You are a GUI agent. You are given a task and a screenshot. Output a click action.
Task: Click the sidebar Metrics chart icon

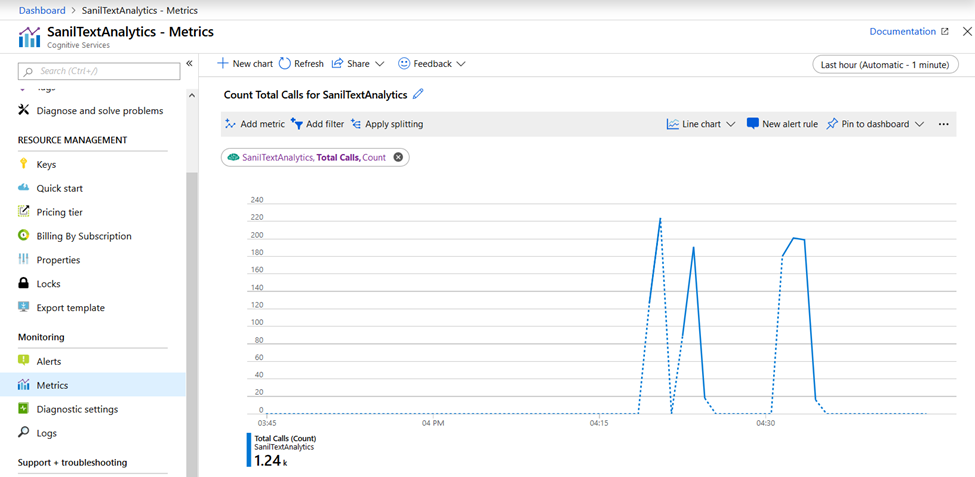24,385
